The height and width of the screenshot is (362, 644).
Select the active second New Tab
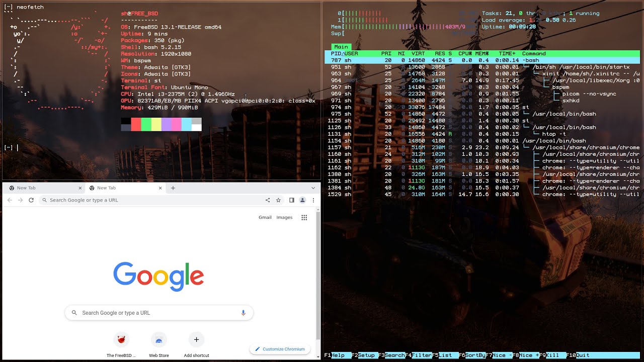[x=125, y=188]
